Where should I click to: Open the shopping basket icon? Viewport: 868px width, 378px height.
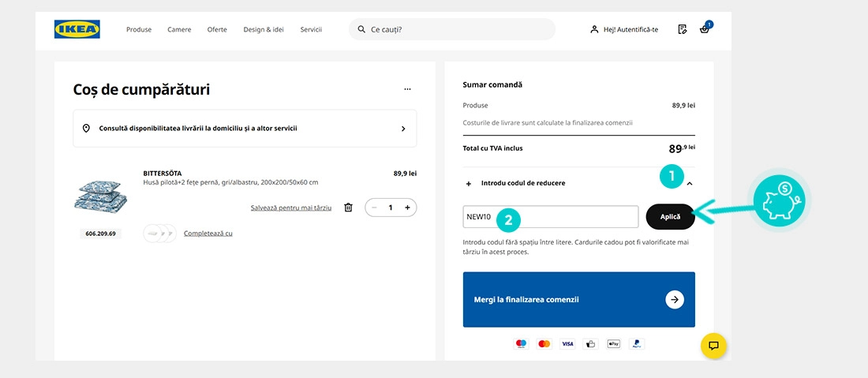click(704, 29)
